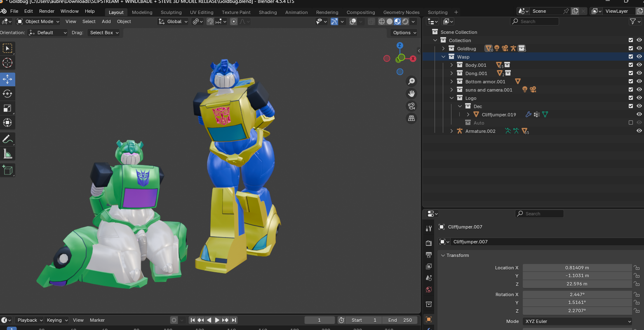Toggle proportional editing in the header
This screenshot has height=330, width=644.
[x=234, y=21]
